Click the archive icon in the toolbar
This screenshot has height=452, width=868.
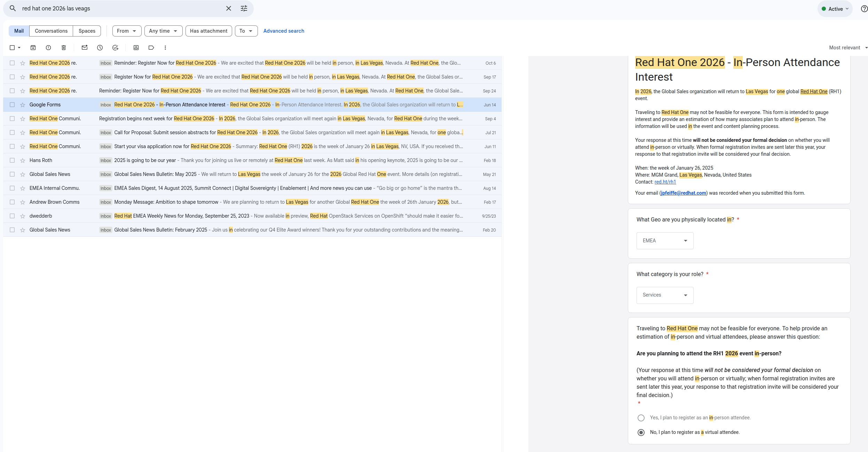[33, 48]
